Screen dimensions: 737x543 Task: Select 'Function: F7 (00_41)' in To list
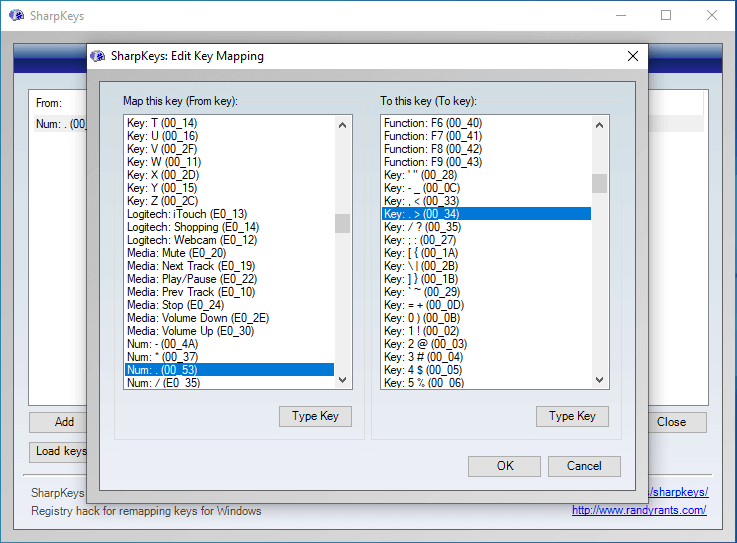pyautogui.click(x=486, y=136)
